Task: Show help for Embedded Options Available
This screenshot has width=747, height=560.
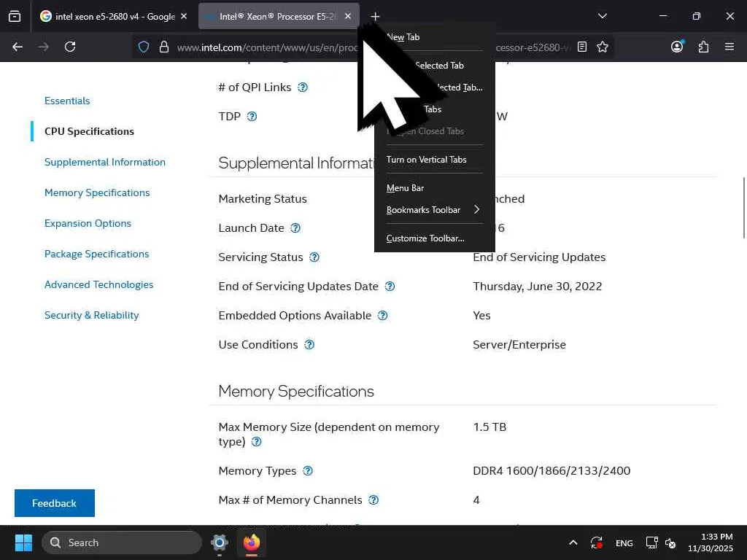Action: pos(382,315)
